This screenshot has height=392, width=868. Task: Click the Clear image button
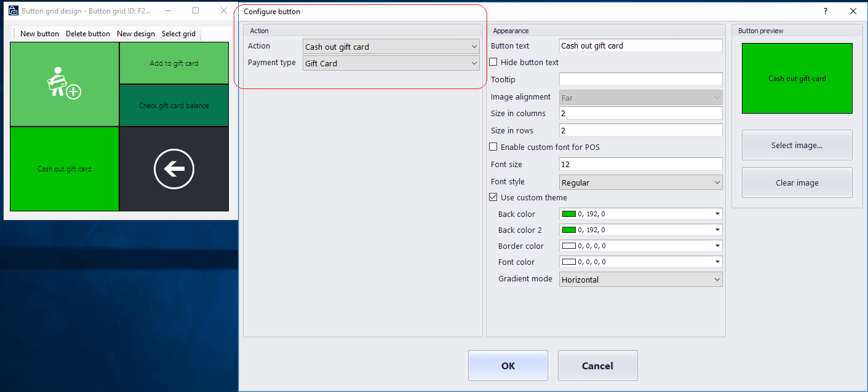coord(797,182)
